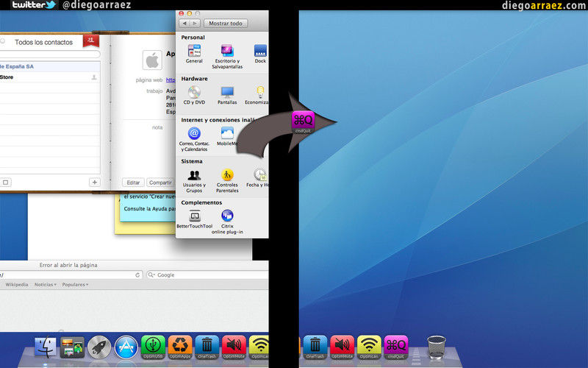Open the General preferences pane
Viewport: 588px width, 368px height.
194,54
